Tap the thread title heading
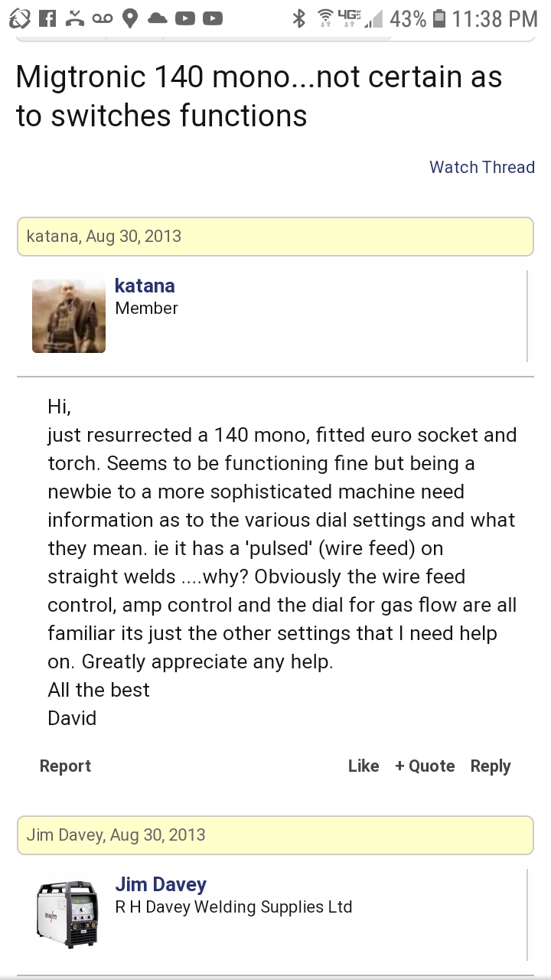This screenshot has width=551, height=980. pos(259,96)
